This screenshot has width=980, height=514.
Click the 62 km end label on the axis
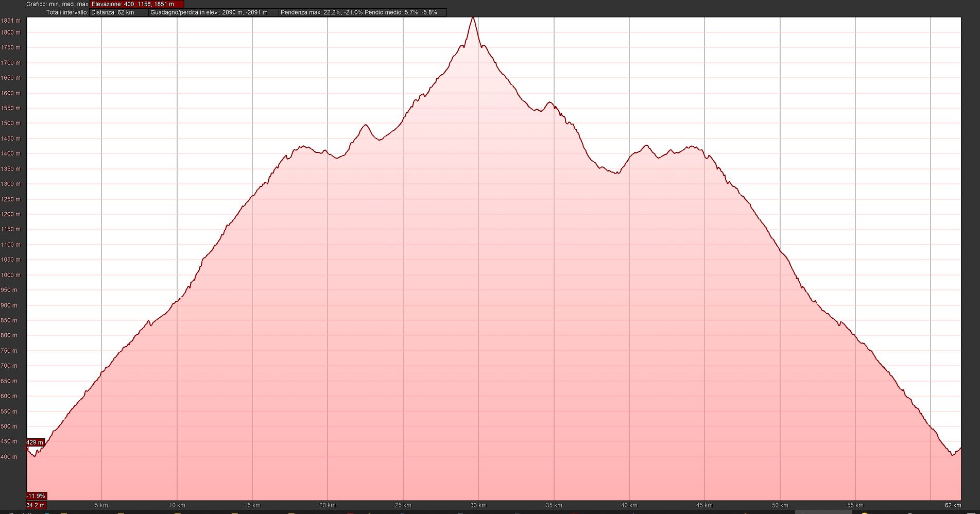coord(953,505)
